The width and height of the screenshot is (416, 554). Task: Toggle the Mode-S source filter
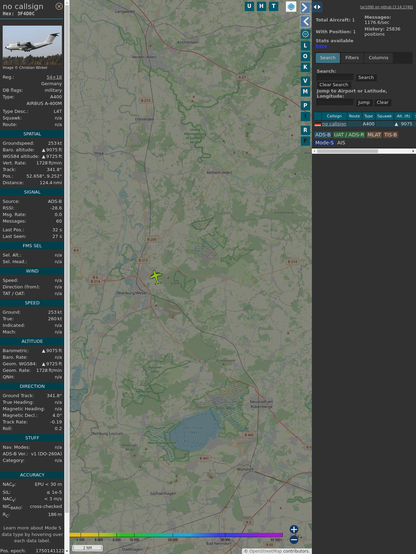[324, 143]
